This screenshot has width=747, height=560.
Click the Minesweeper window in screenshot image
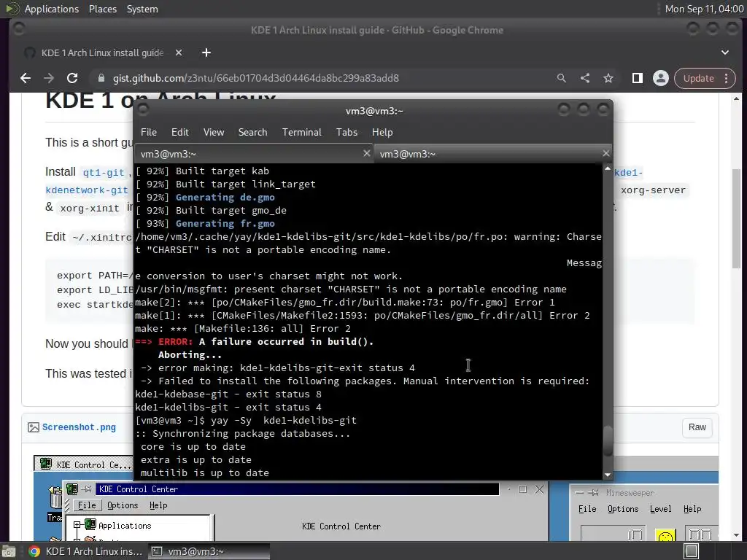[x=643, y=513]
